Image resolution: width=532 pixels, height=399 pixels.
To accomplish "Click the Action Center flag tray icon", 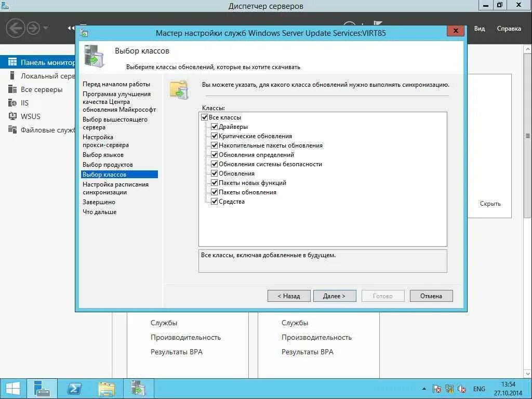I will (x=436, y=389).
